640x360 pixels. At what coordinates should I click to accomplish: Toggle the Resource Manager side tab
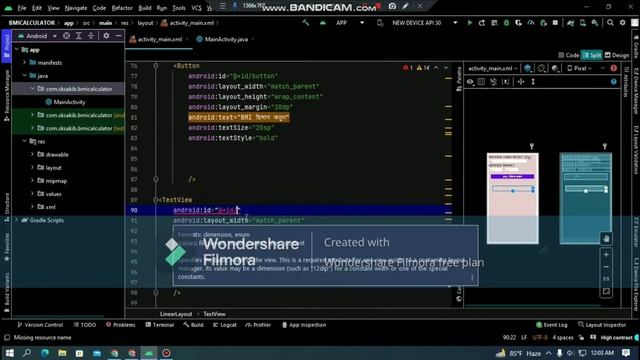coord(7,95)
